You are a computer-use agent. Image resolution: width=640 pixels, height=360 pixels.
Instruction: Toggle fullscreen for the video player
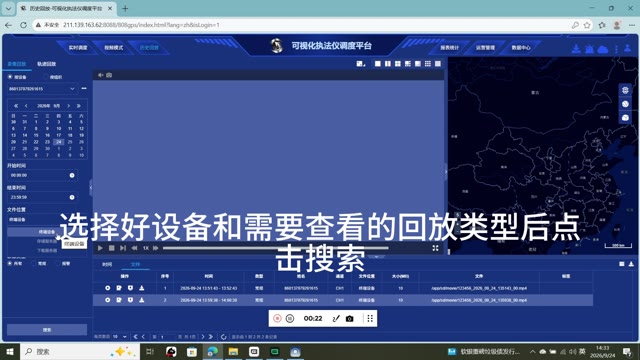point(436,248)
